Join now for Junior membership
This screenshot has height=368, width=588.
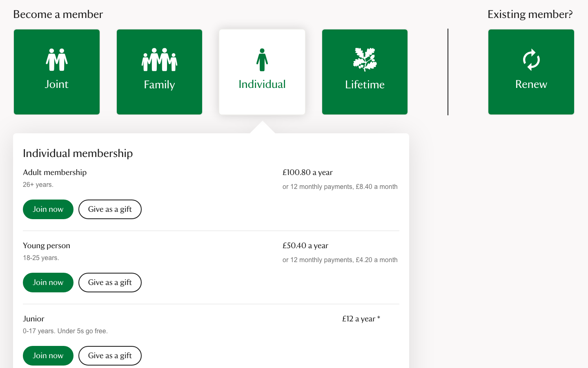(48, 356)
